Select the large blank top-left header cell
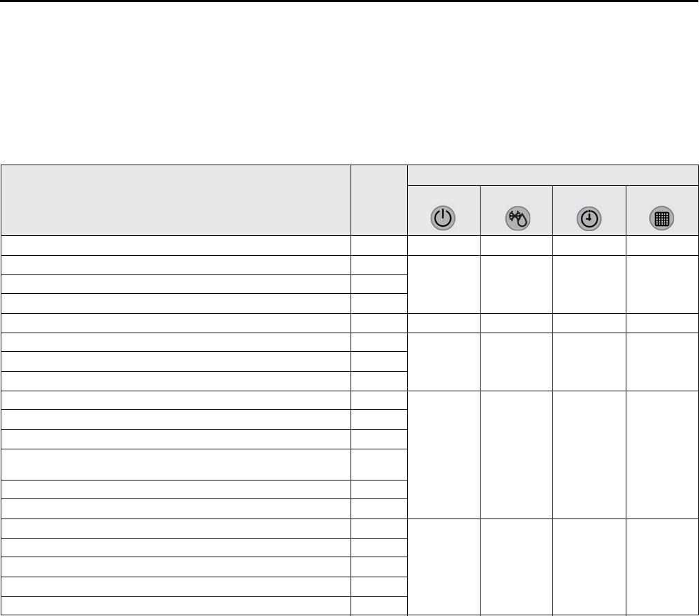 point(176,200)
